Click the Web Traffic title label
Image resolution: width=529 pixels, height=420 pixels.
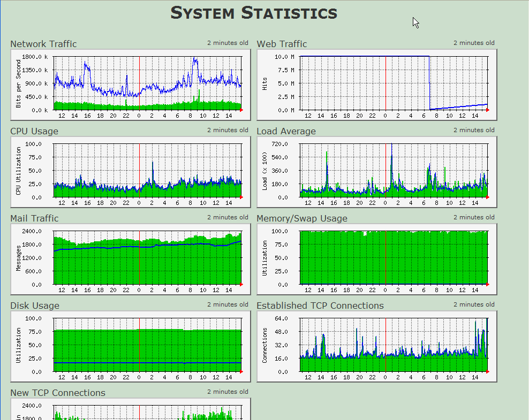(x=282, y=44)
